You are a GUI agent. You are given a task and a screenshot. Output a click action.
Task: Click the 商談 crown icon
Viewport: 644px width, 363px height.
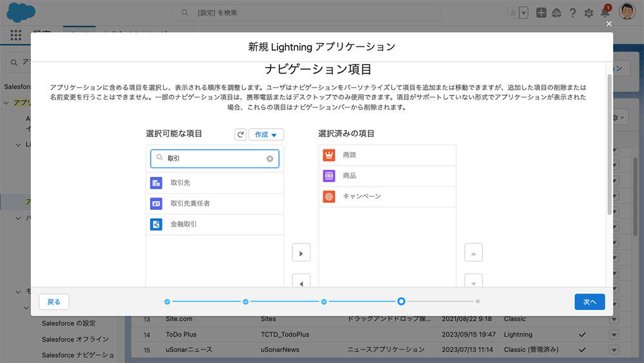(x=329, y=155)
